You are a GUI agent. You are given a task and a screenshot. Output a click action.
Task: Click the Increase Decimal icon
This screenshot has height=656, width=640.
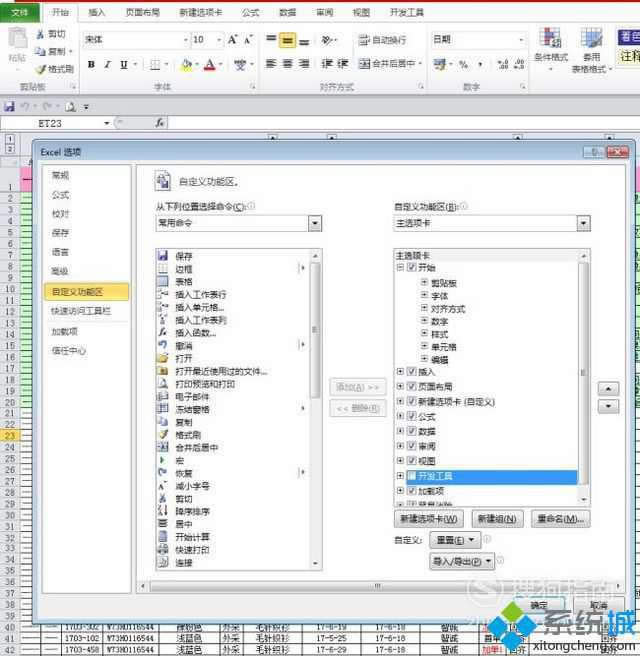(503, 64)
